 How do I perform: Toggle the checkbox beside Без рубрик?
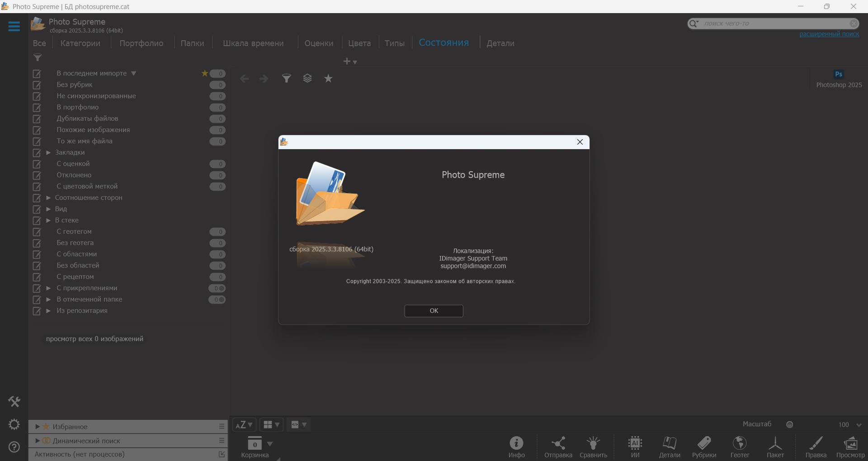click(x=37, y=85)
